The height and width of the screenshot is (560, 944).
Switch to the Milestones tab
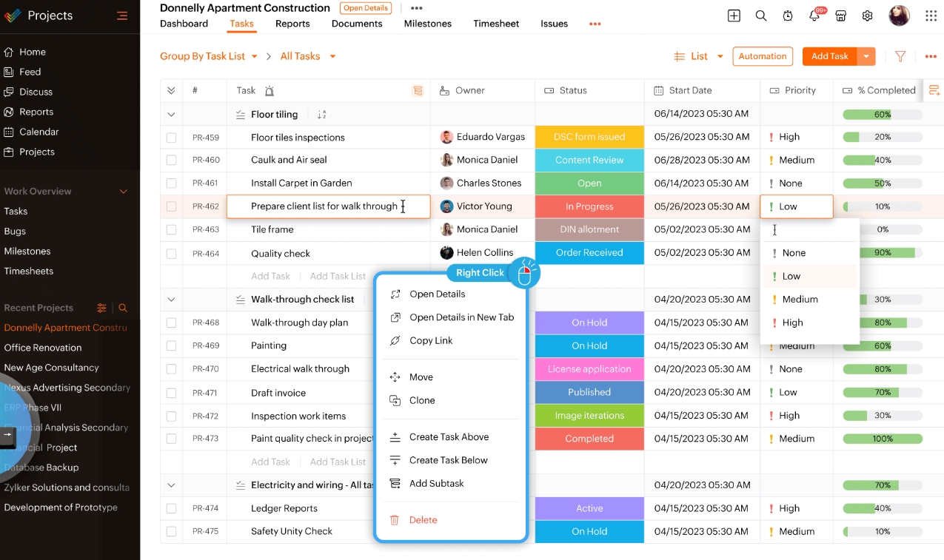pyautogui.click(x=428, y=23)
